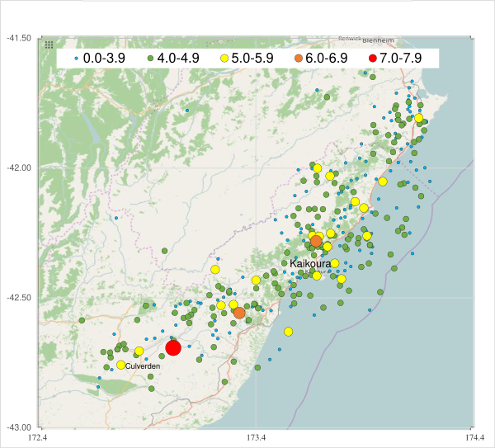Click the large red 7.0-7.9 earthquake marker
The height and width of the screenshot is (448, 495).
point(173,348)
